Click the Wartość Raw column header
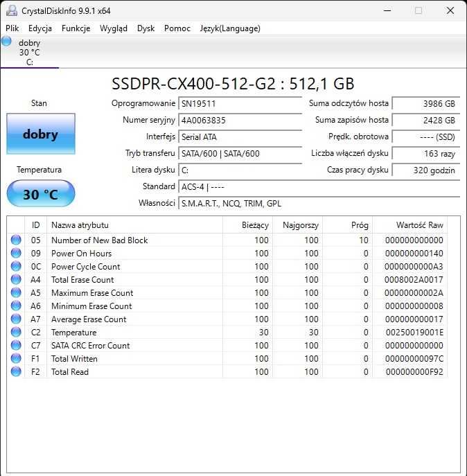467x476 pixels. point(410,225)
